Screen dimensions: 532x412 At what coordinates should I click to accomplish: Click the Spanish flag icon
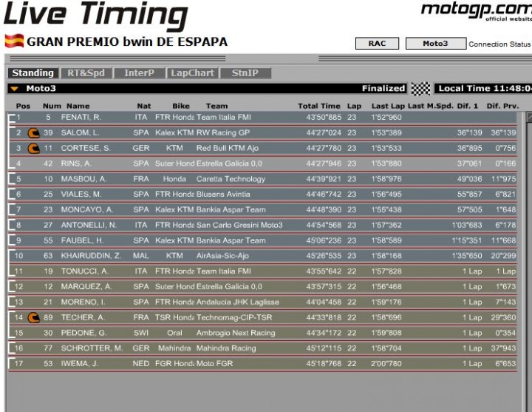14,41
